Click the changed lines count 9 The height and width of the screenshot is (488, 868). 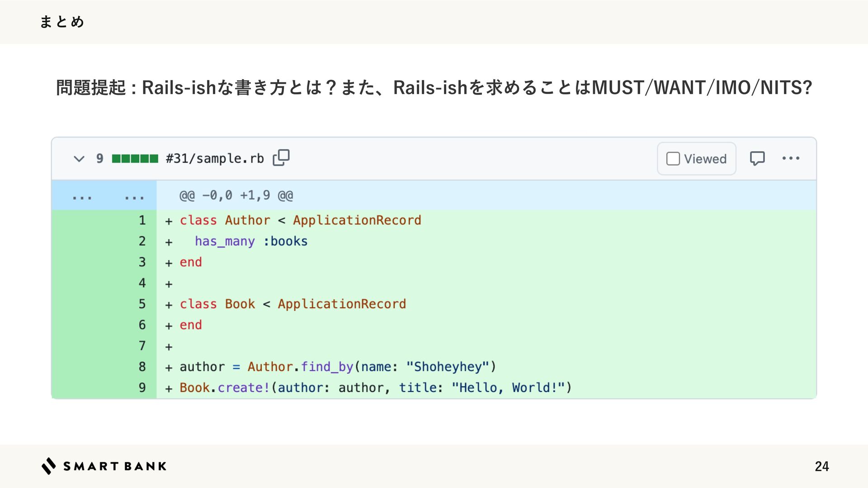(x=99, y=159)
